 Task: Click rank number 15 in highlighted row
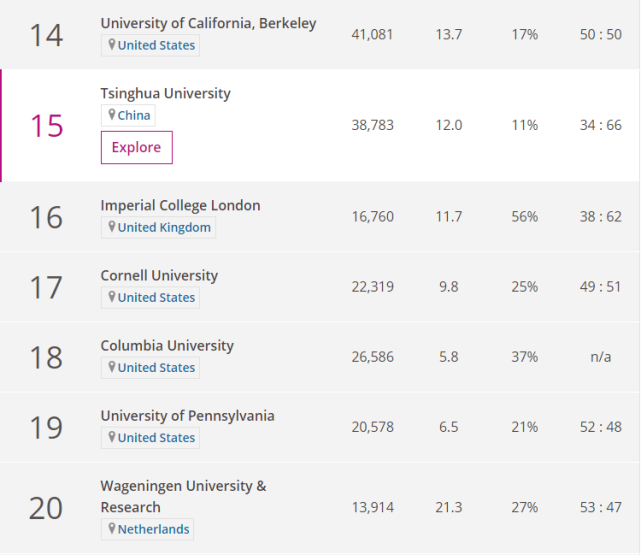click(46, 126)
